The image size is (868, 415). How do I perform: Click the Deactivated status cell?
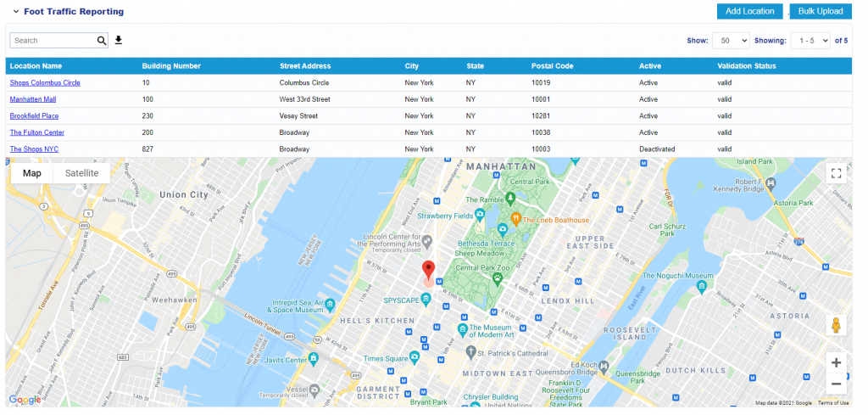click(657, 149)
